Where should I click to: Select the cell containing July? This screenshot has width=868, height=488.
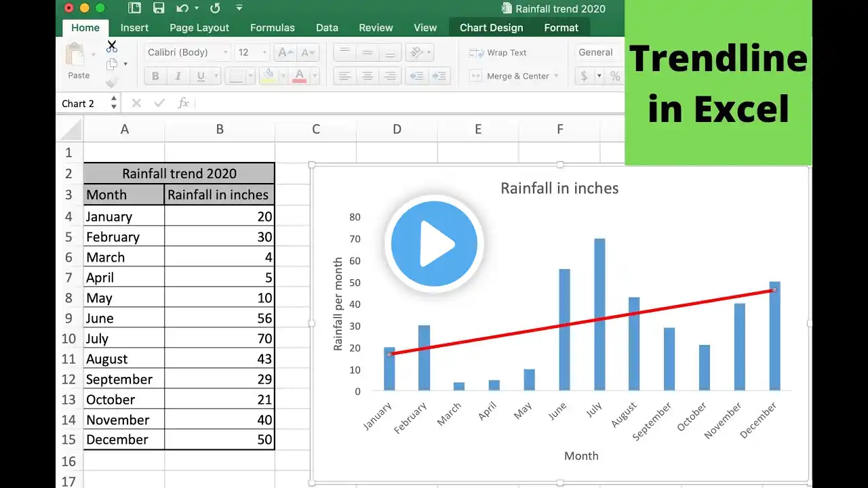pyautogui.click(x=124, y=338)
